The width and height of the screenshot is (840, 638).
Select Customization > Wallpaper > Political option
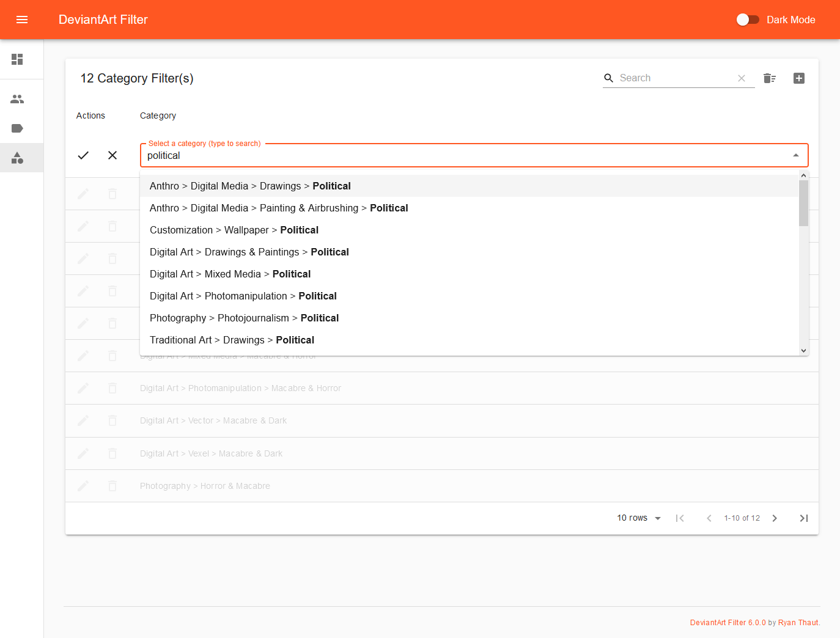click(x=234, y=230)
